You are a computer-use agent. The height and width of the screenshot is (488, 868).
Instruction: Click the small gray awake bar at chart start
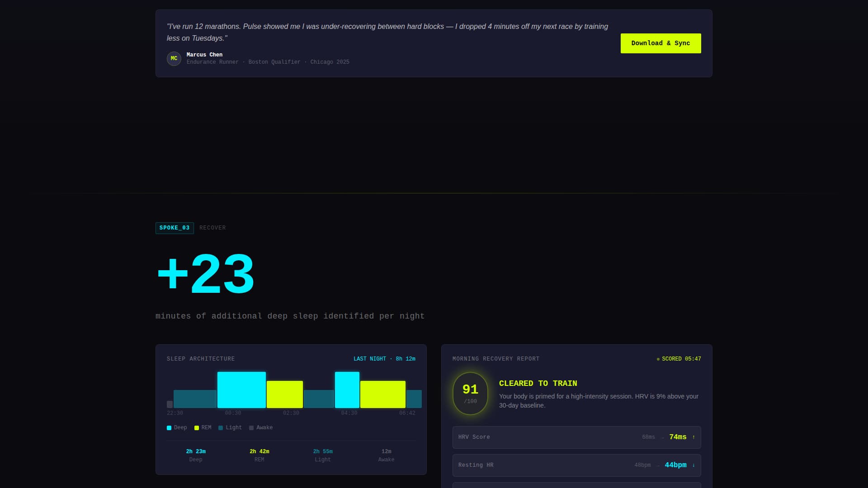click(x=170, y=404)
